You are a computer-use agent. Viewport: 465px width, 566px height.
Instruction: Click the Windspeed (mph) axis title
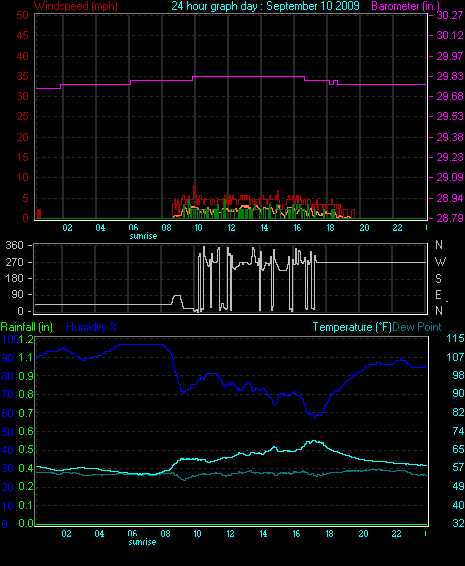(75, 6)
